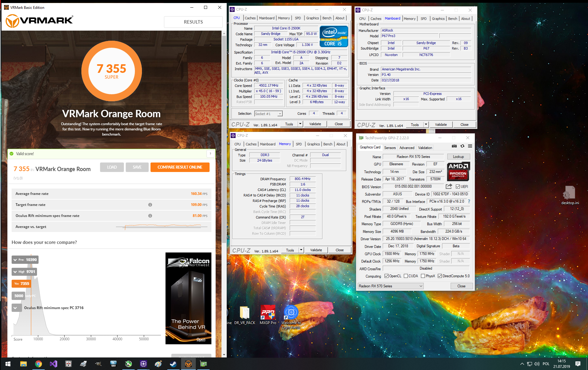Click info icon next to Target frame rate
Image resolution: width=588 pixels, height=370 pixels.
(150, 205)
